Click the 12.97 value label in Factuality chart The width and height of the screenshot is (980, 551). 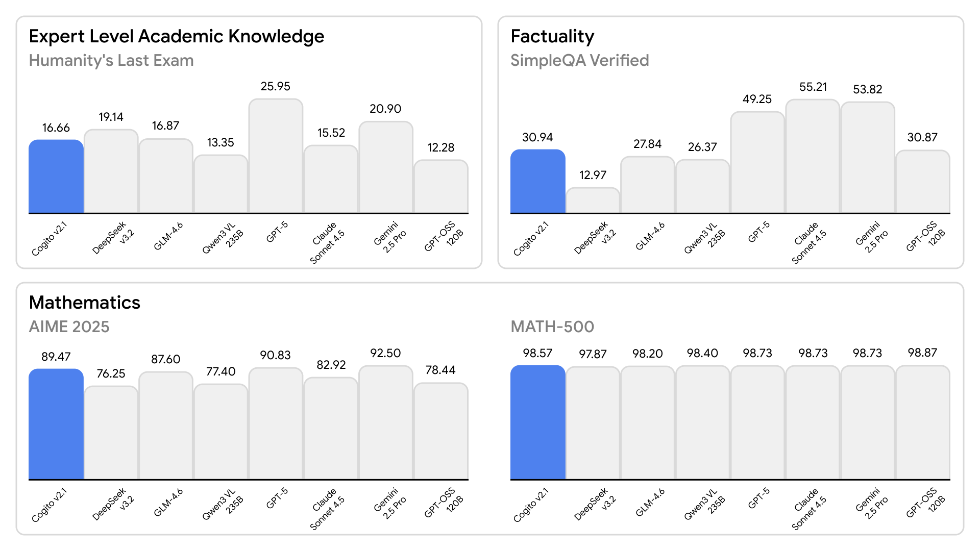pyautogui.click(x=593, y=175)
